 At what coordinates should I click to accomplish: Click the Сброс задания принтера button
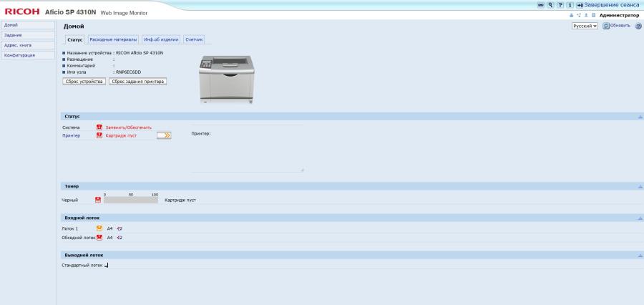pyautogui.click(x=137, y=82)
